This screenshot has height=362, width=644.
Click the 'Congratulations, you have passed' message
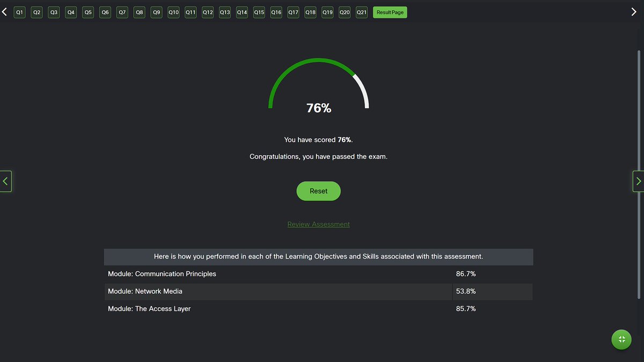318,157
